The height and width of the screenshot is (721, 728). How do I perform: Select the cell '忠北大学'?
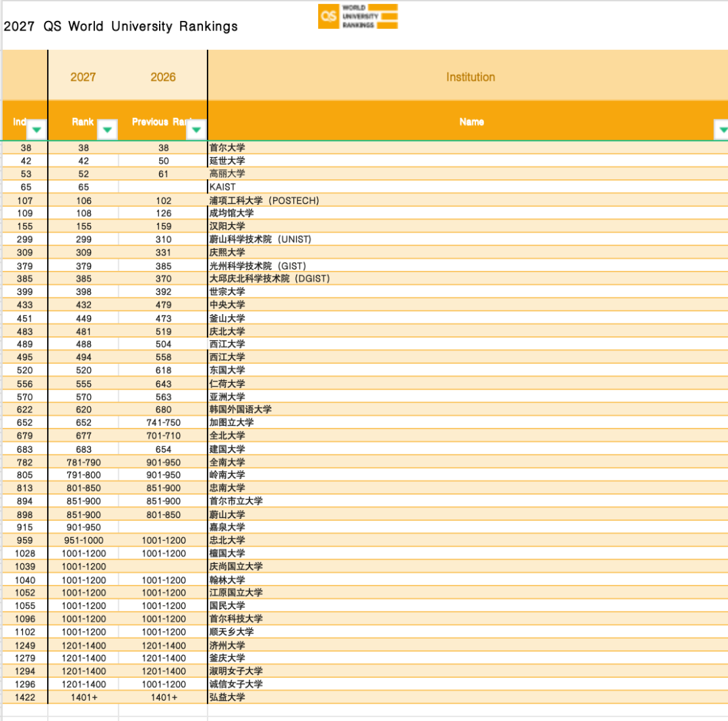468,540
